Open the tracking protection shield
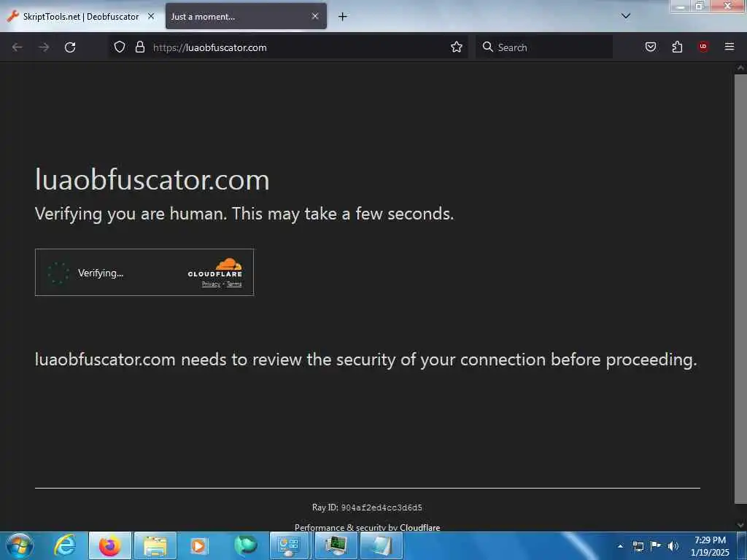This screenshot has width=747, height=560. click(120, 47)
